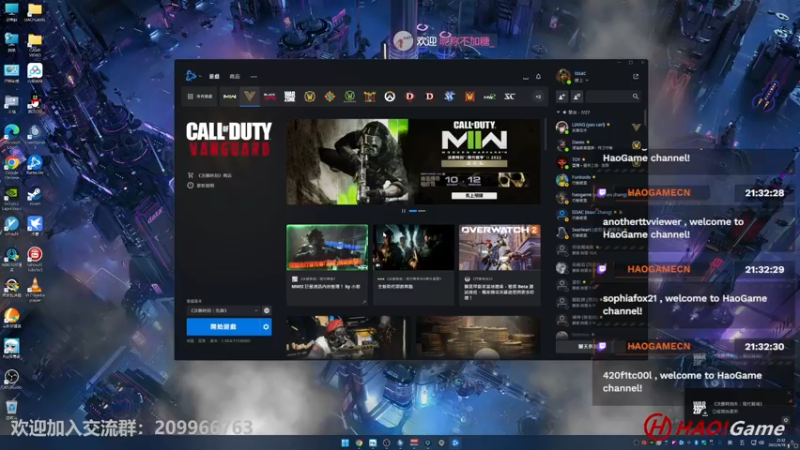Open the game version dropdown
The height and width of the screenshot is (450, 800).
(223, 310)
